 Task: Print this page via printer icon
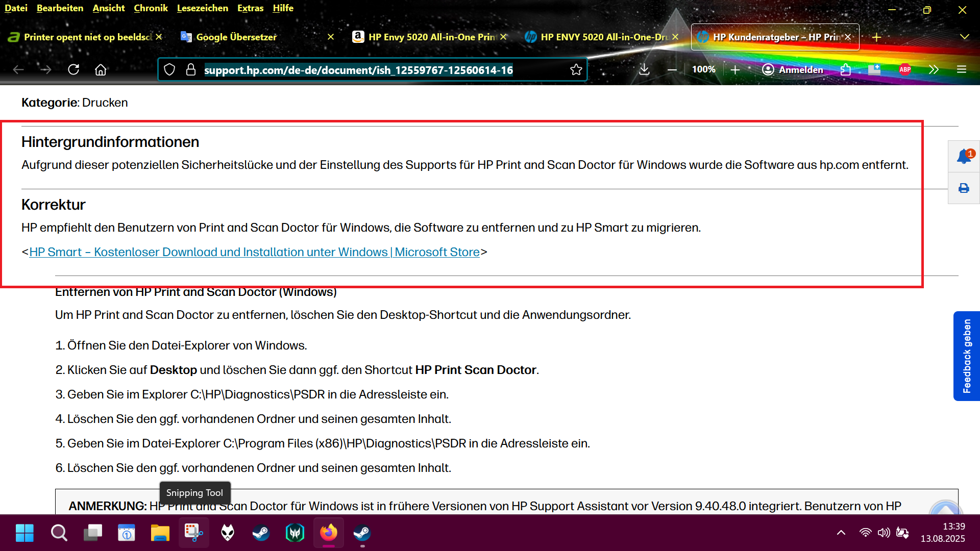(964, 188)
